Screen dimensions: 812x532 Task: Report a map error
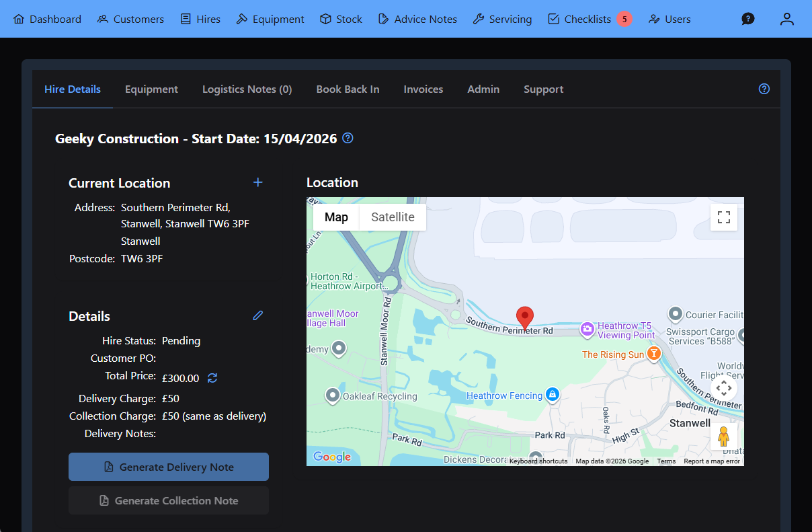click(712, 461)
